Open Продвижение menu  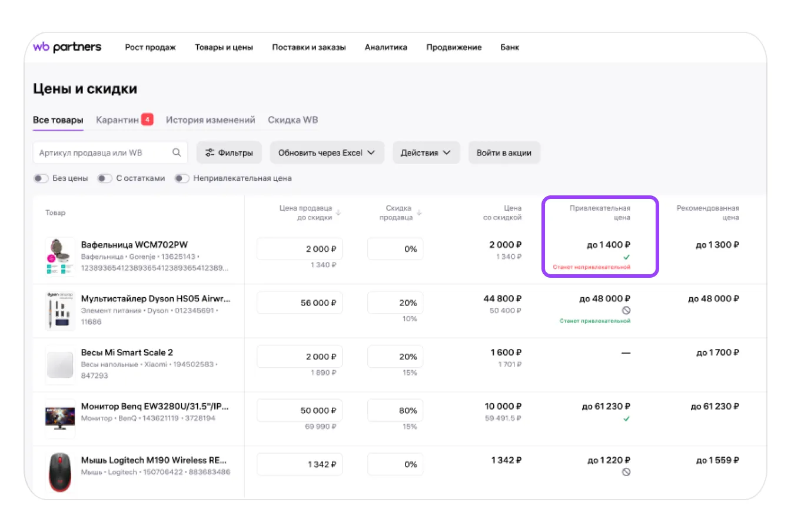pyautogui.click(x=454, y=47)
